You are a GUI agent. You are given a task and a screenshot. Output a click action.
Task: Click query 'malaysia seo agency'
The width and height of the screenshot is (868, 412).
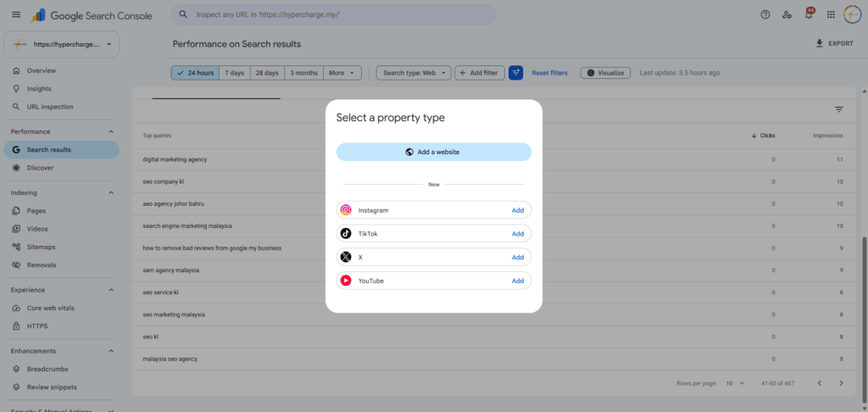(x=170, y=359)
